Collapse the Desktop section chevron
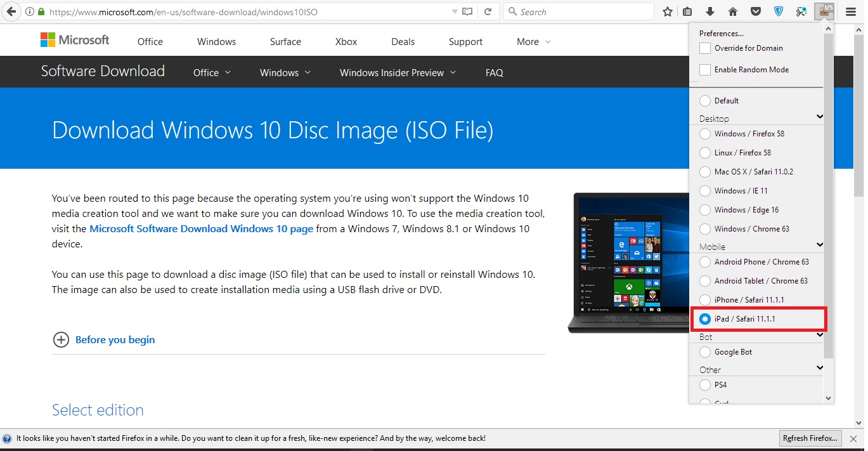The width and height of the screenshot is (868, 451). (x=820, y=117)
